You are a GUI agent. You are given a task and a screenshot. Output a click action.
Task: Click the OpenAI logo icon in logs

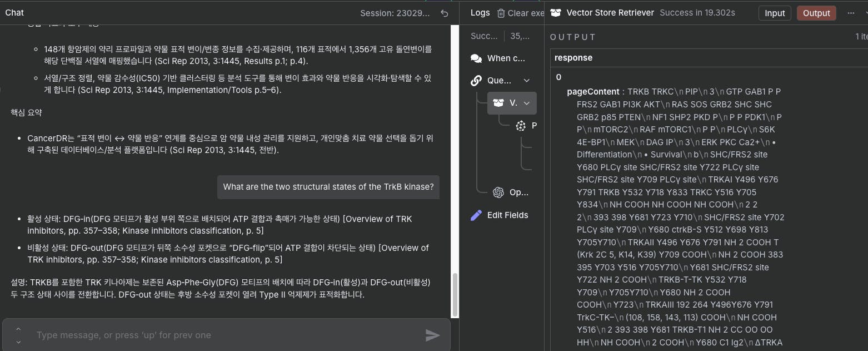(498, 192)
